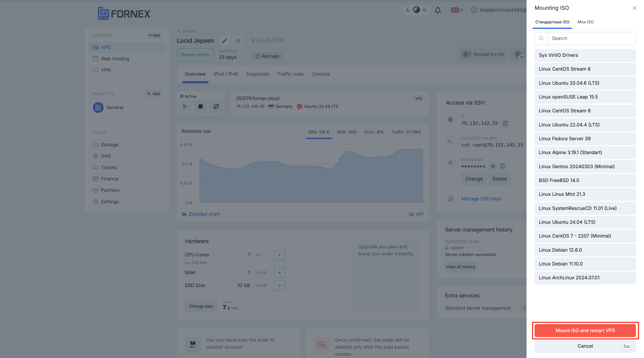This screenshot has width=644, height=358.
Task: Click the Fornex logo
Action: point(124,13)
